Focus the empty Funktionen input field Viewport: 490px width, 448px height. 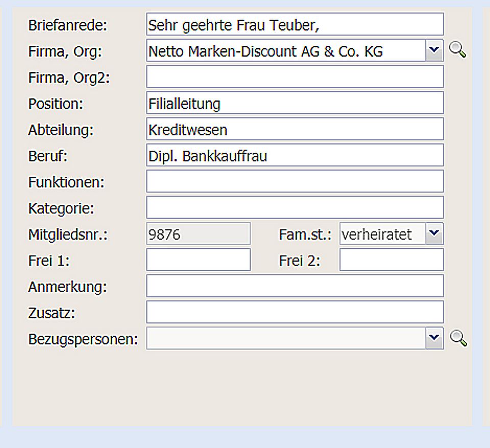[295, 181]
